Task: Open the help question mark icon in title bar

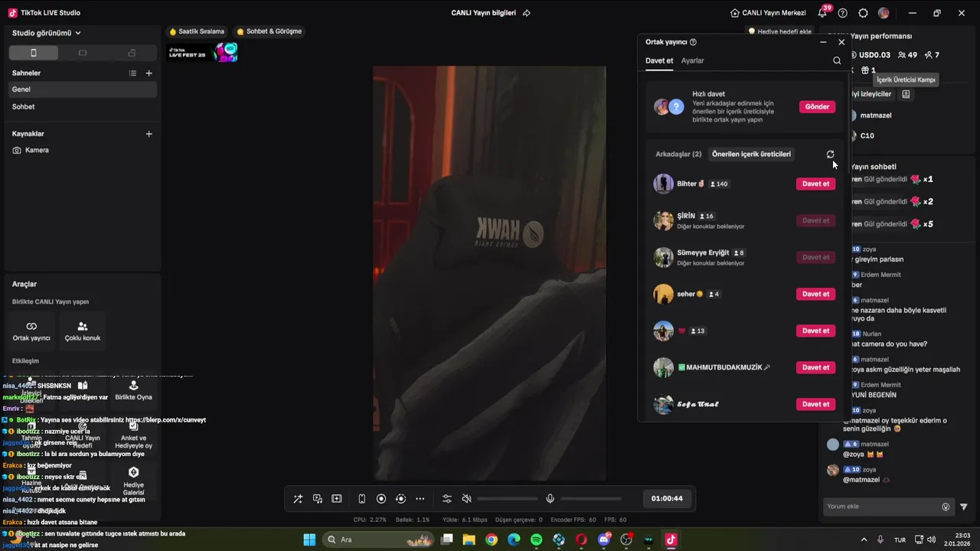Action: (843, 13)
